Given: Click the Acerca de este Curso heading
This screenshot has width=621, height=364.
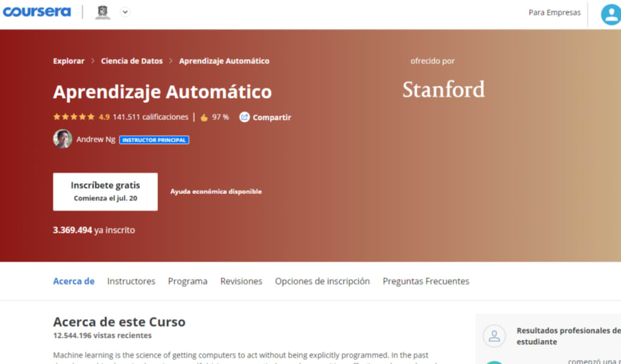Looking at the screenshot, I should pyautogui.click(x=119, y=322).
